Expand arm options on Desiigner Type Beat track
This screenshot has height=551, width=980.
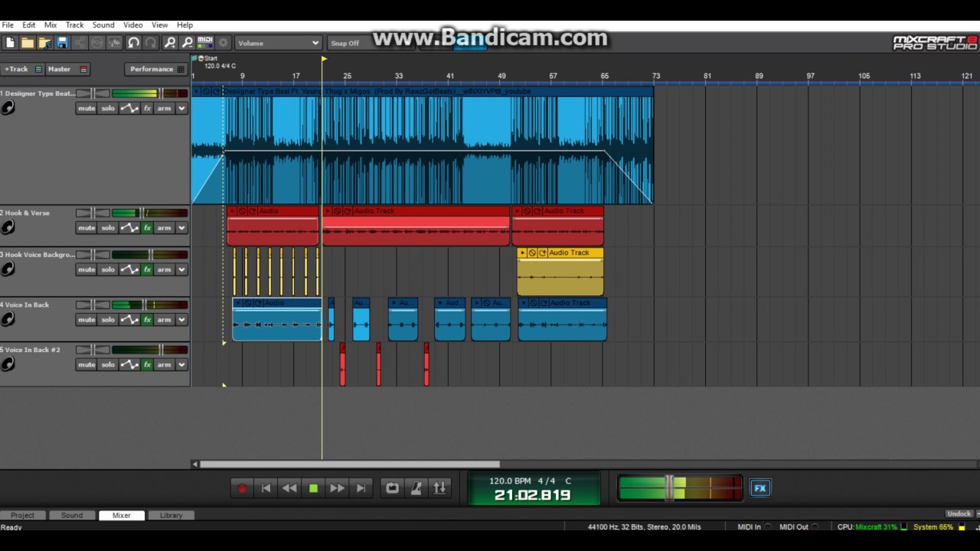tap(182, 108)
